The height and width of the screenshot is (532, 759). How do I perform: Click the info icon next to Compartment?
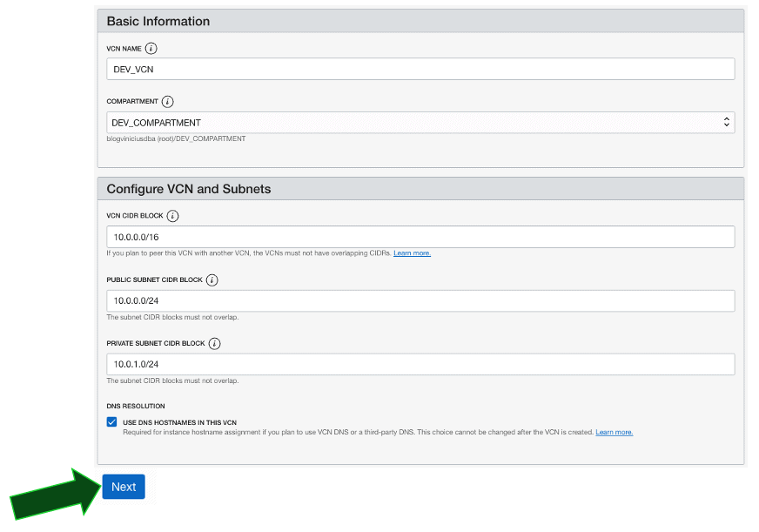click(168, 102)
